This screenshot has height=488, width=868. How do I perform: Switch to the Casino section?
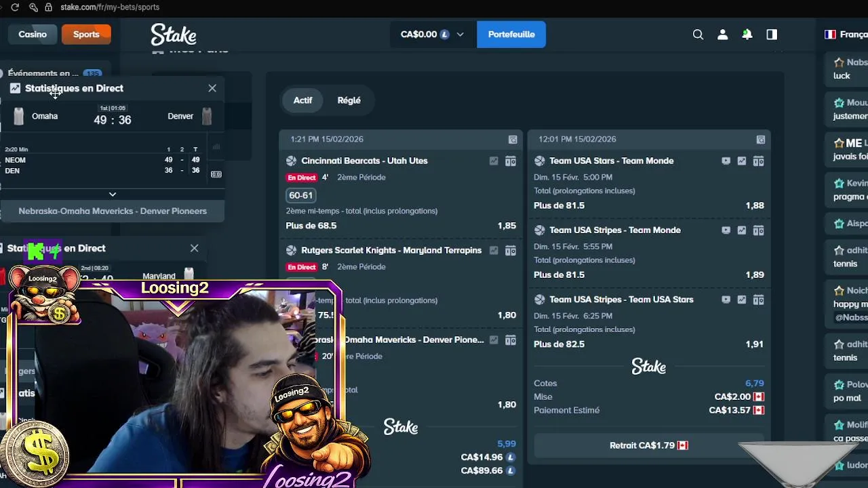click(x=33, y=35)
